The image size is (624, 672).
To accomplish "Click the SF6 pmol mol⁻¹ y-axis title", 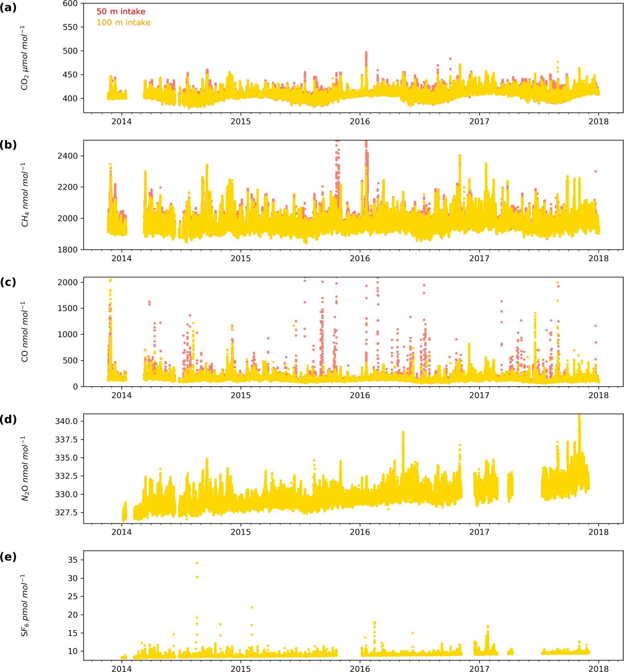I will tap(25, 605).
